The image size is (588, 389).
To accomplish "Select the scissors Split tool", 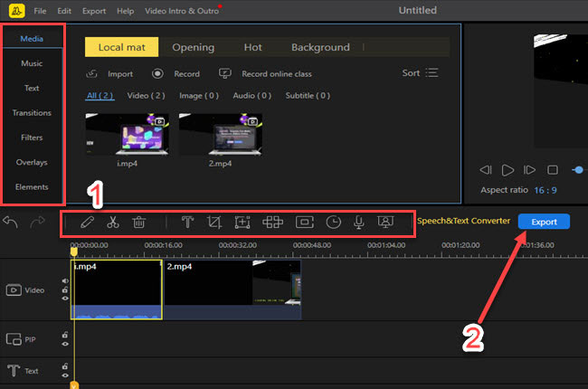I will (x=113, y=222).
